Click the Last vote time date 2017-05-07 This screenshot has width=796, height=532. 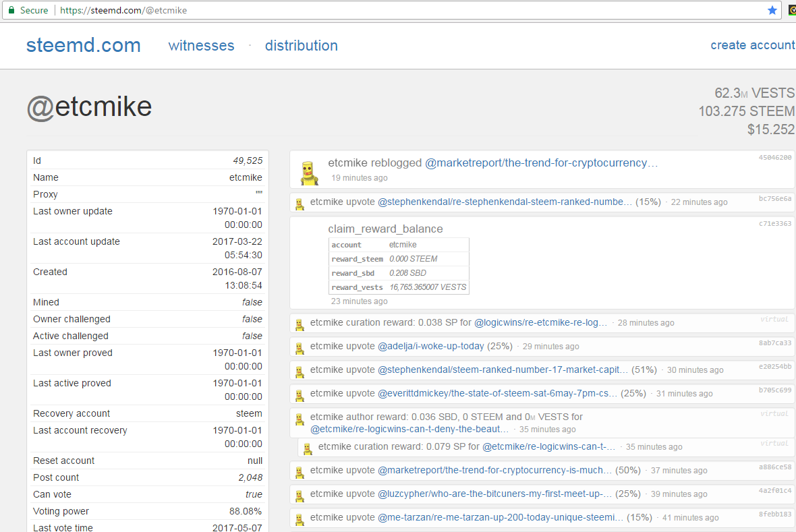pos(237,528)
